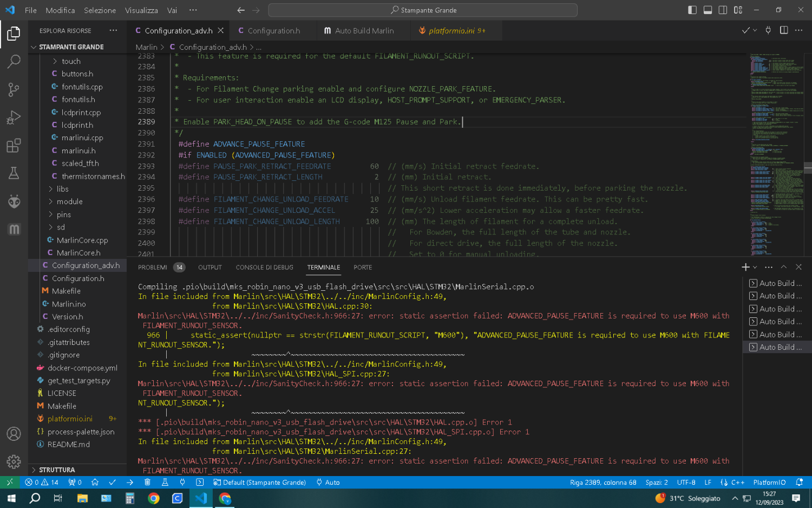
Task: Open Extensions view in activity bar
Action: click(14, 146)
